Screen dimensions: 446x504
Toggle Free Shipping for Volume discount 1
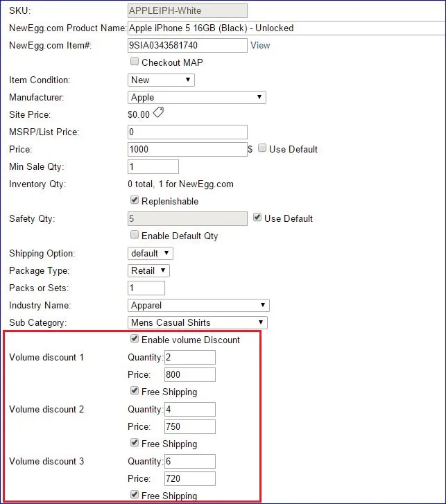point(135,391)
